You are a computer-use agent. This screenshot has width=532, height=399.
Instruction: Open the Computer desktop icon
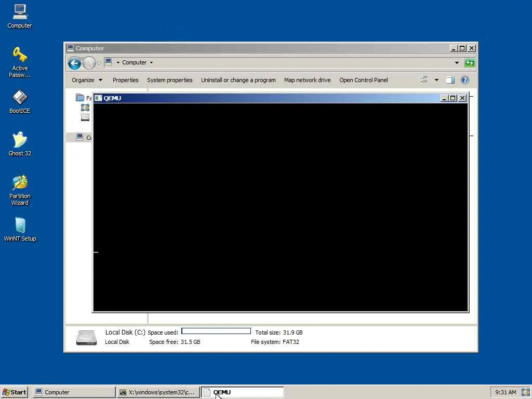tap(20, 16)
